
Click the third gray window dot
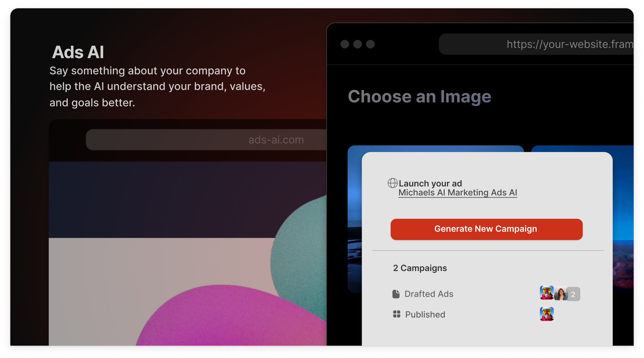click(x=370, y=44)
